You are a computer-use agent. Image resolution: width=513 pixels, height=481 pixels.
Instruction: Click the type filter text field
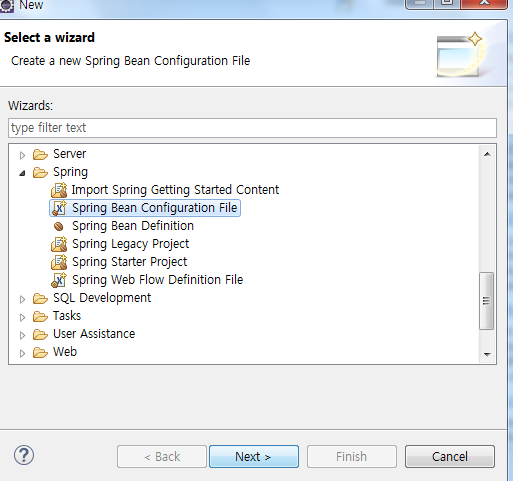point(252,128)
